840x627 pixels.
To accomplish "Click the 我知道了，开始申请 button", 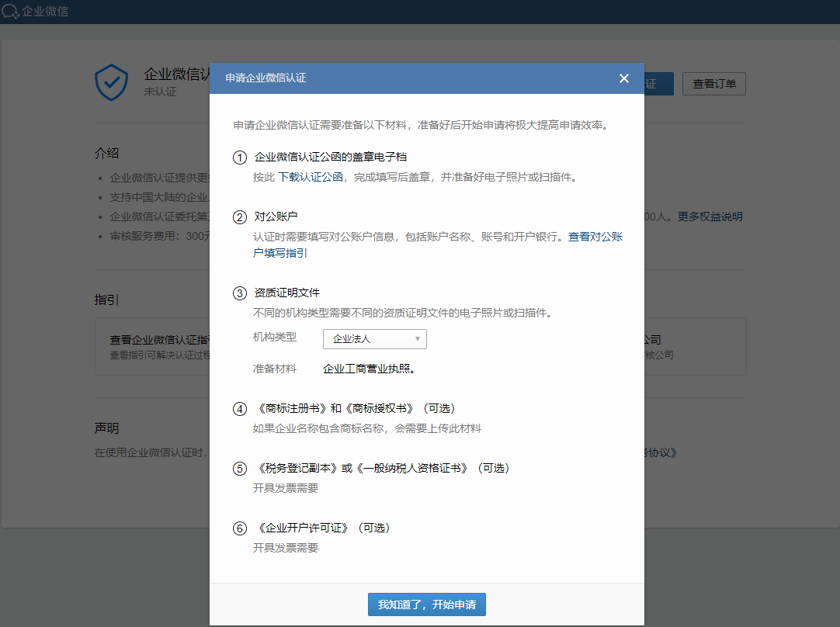I will pos(426,604).
